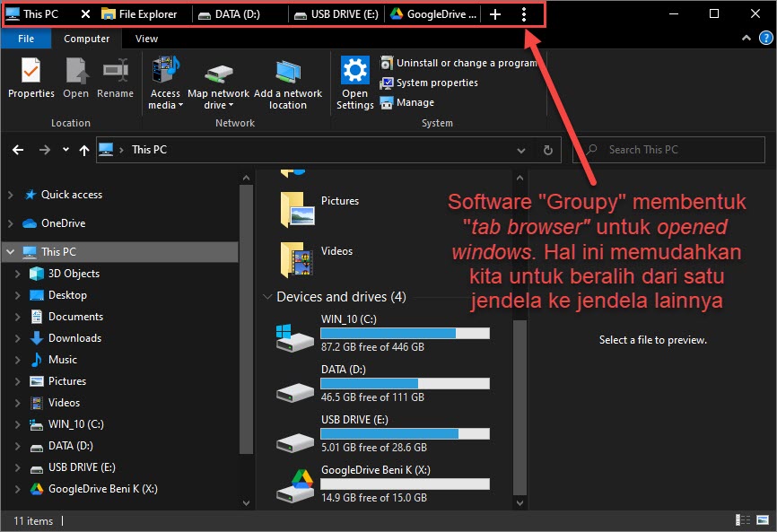The width and height of the screenshot is (777, 532).
Task: Click the USB DRIVE (E:) usage bar
Action: 405,434
